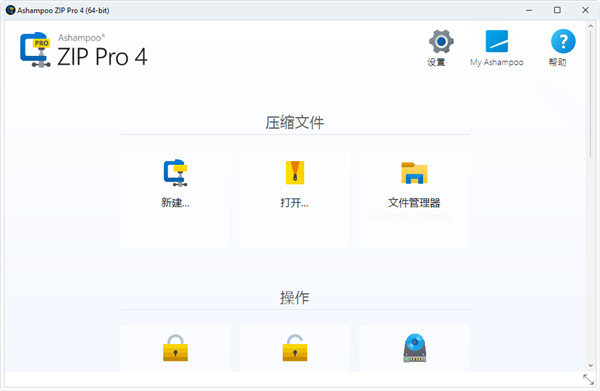Open the 文件管理器 folder icon

tap(414, 173)
